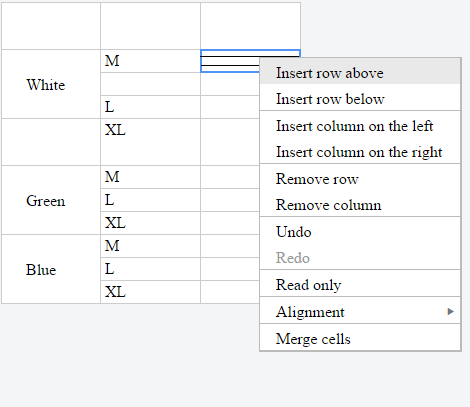
Task: Choose Remove row option
Action: pos(360,179)
